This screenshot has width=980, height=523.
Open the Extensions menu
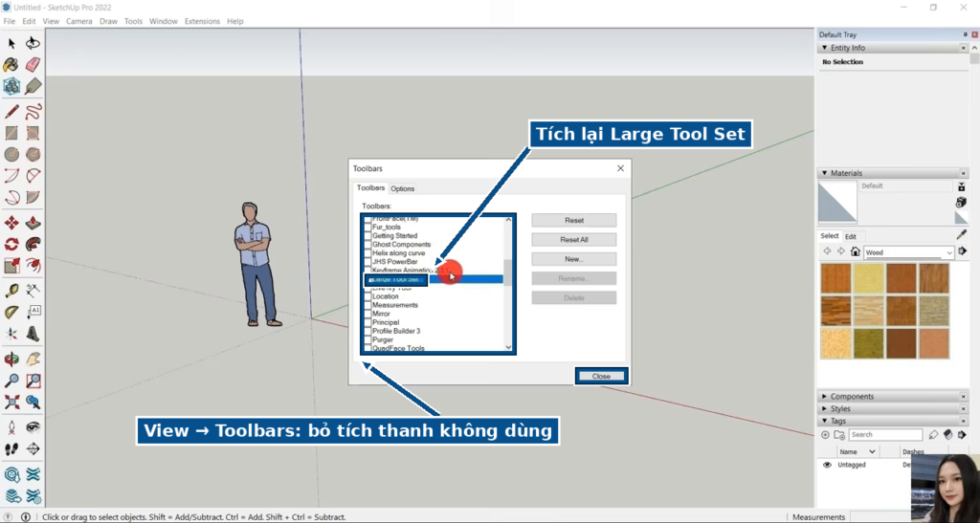(x=202, y=21)
